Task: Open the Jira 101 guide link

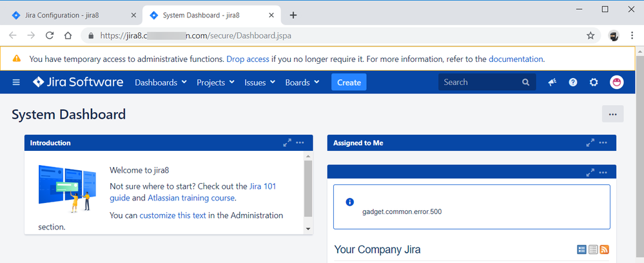Action: [263, 186]
